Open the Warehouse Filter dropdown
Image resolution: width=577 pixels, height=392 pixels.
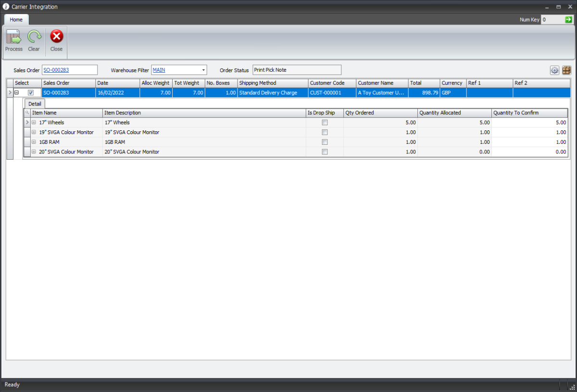coord(203,70)
